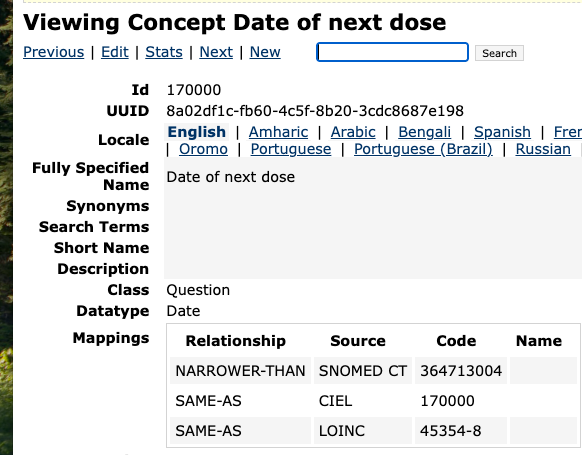Go to the Next concept
This screenshot has width=582, height=455.
coord(216,52)
